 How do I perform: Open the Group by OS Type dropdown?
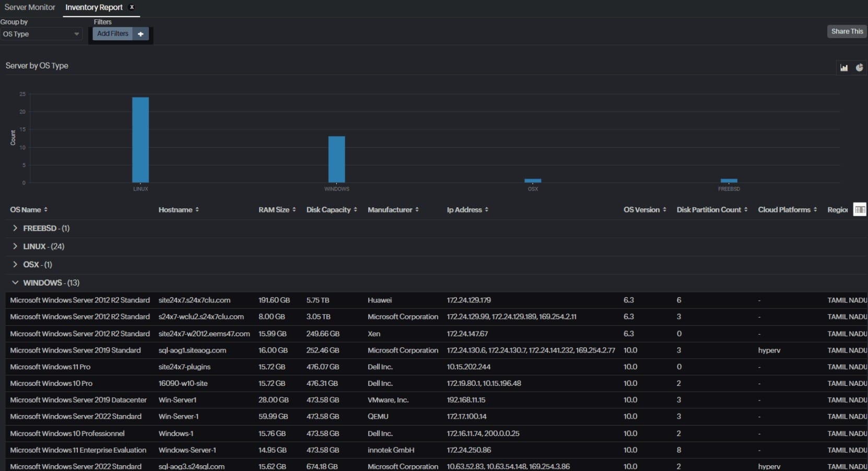pos(41,34)
